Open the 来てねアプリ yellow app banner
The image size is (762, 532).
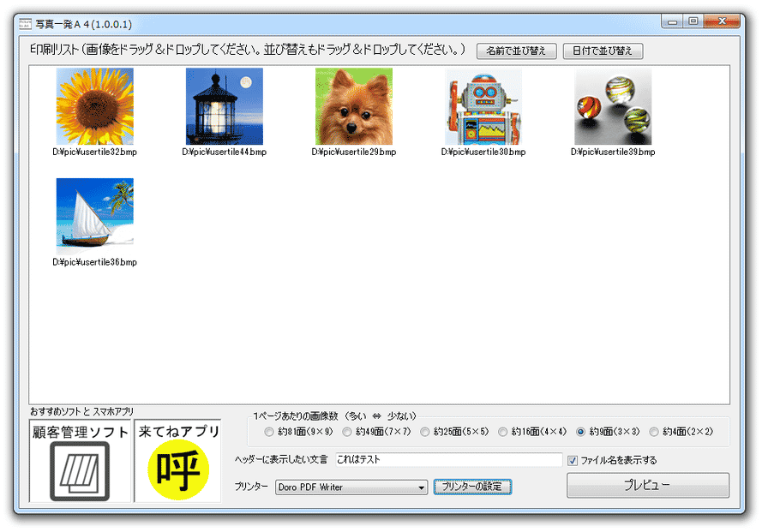178,461
